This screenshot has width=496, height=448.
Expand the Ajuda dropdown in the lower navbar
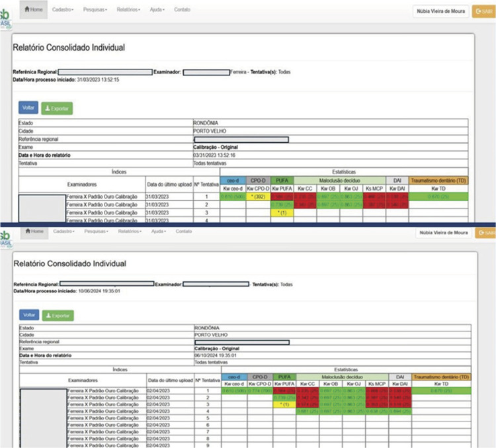tap(157, 231)
